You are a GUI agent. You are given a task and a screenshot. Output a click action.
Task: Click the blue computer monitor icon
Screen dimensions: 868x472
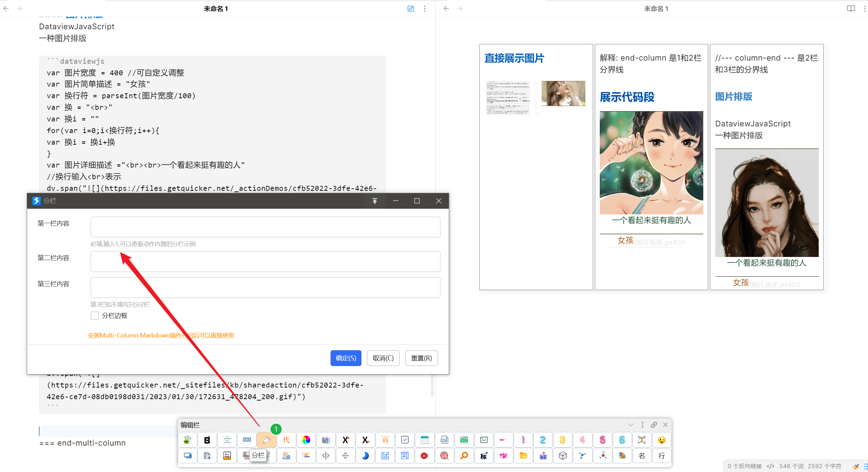point(187,456)
